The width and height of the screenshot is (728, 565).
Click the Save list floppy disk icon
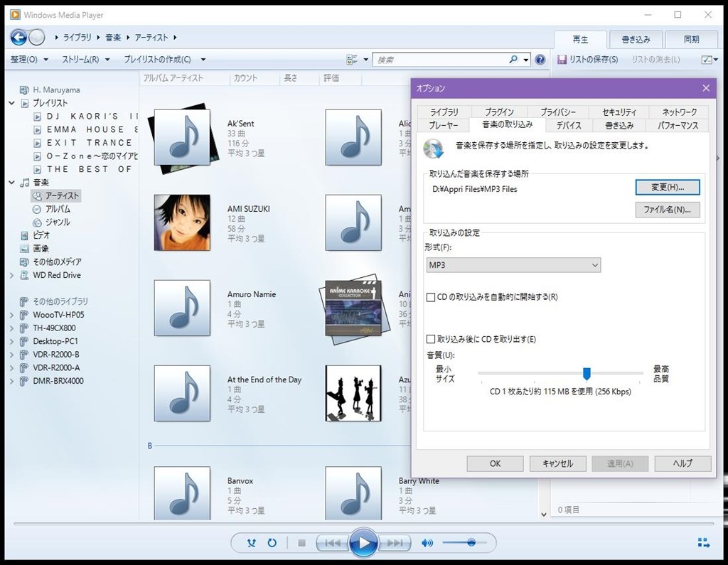562,60
